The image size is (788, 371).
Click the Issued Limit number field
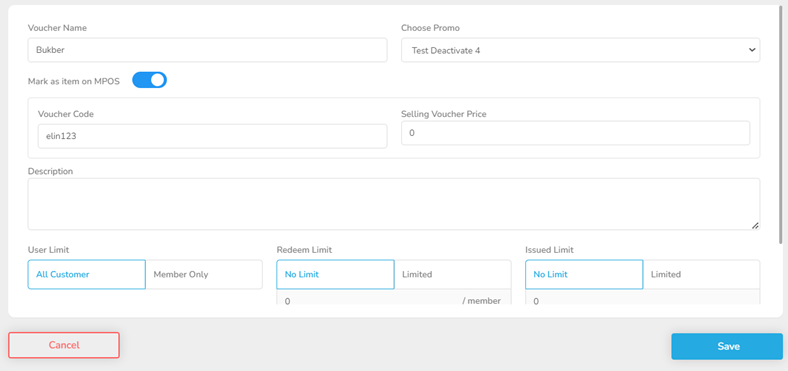click(x=643, y=298)
